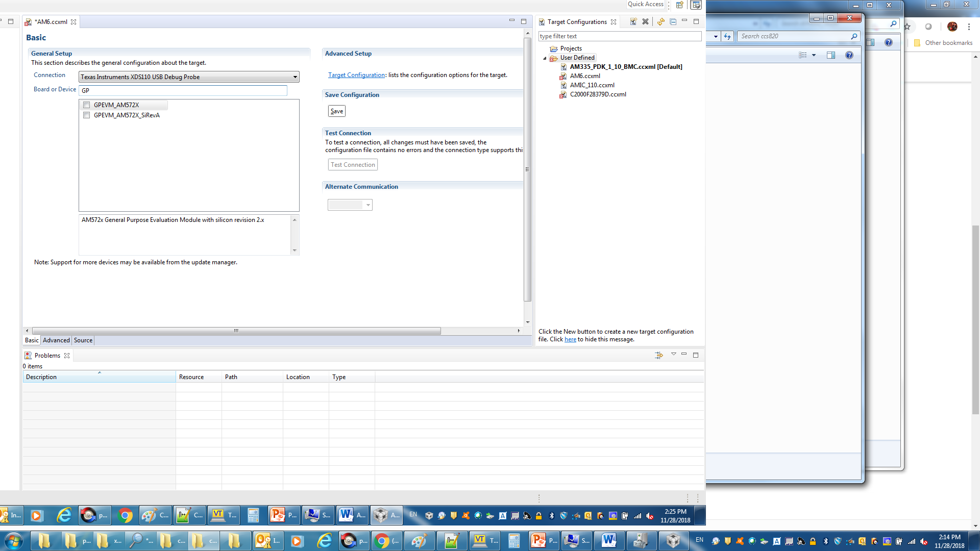This screenshot has height=551, width=980.
Task: Collapse the User Defined tree folder
Action: [545, 58]
